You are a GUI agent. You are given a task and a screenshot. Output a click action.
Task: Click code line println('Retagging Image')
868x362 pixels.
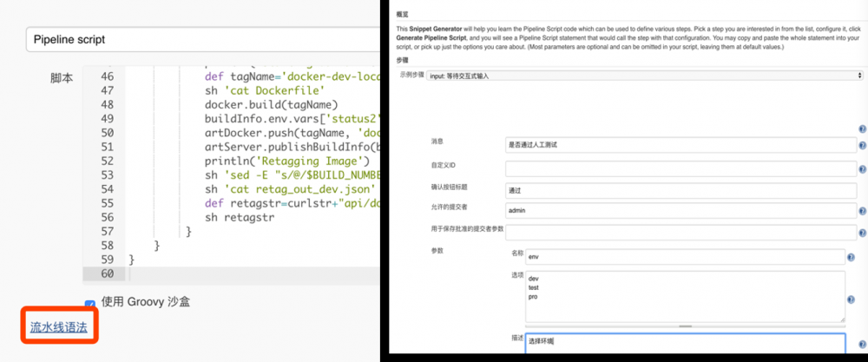pyautogui.click(x=286, y=161)
